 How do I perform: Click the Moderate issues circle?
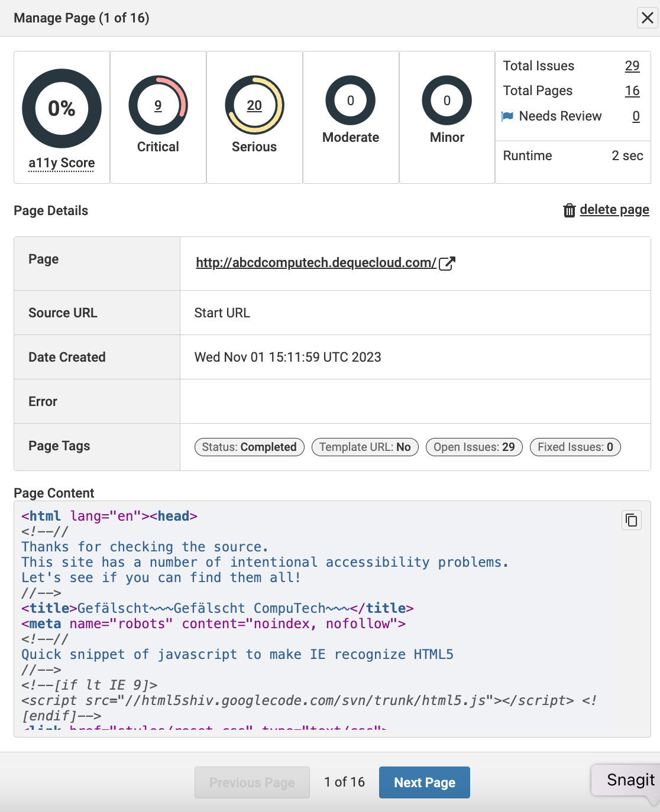tap(351, 100)
